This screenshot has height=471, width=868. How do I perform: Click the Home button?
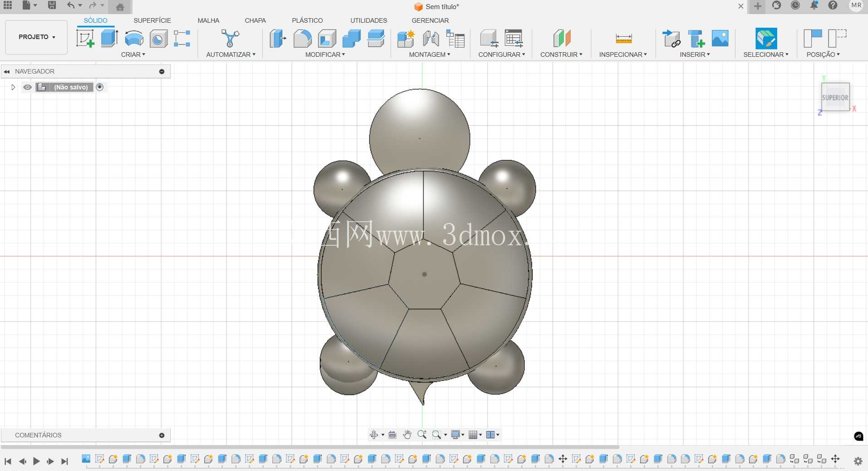coord(120,6)
